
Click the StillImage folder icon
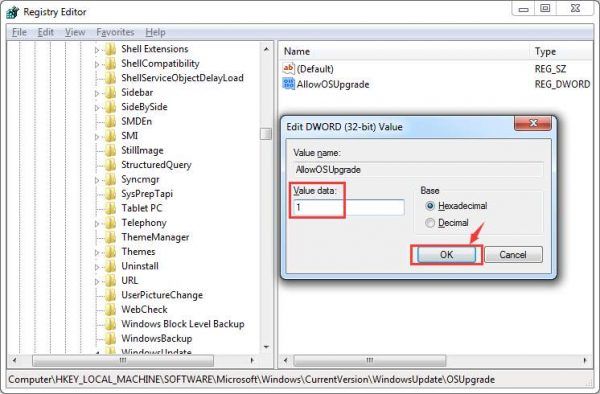pos(110,151)
